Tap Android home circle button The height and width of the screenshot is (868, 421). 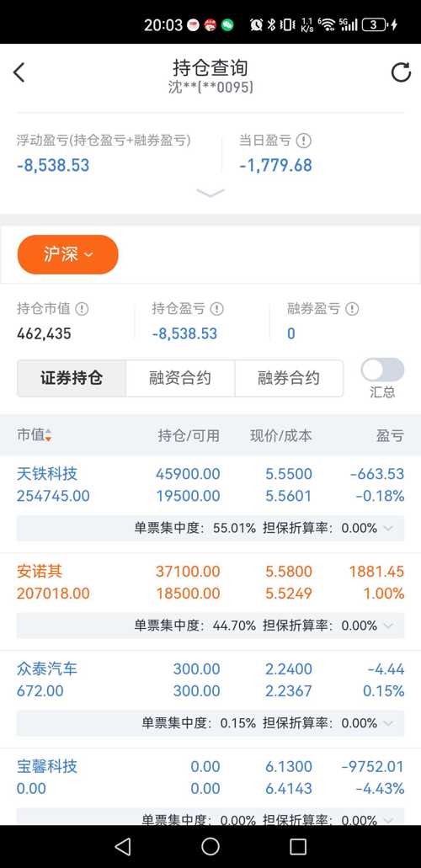click(210, 846)
